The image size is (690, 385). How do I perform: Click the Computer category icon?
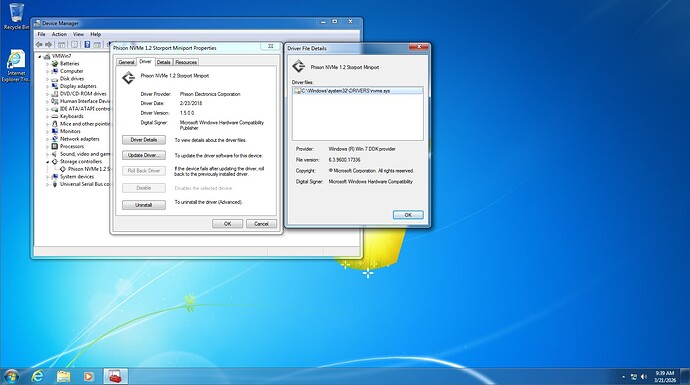coord(55,71)
